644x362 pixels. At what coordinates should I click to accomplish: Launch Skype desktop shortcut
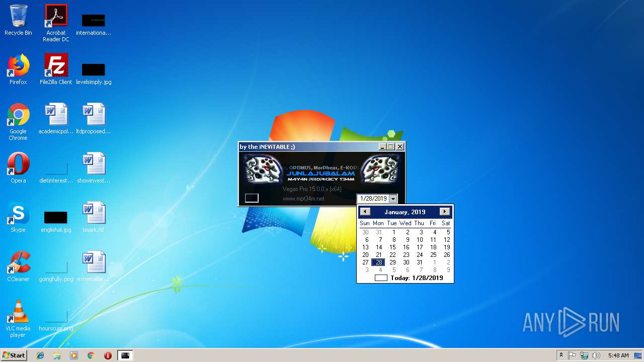(x=18, y=217)
